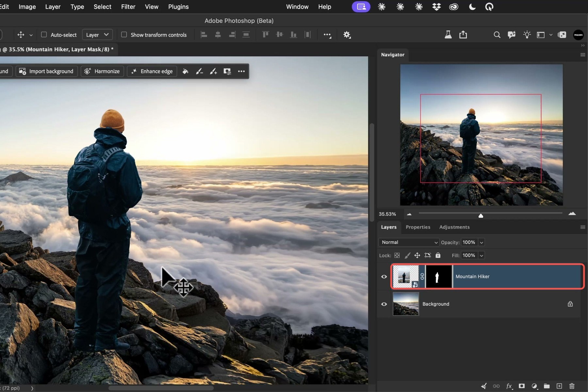Open the Layers panel hamburger menu
Viewport: 588px width, 392px height.
click(583, 227)
